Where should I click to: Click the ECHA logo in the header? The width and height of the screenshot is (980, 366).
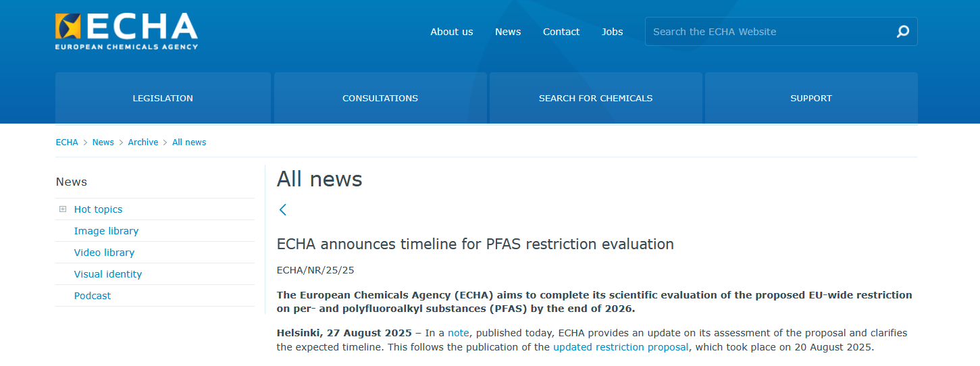click(x=126, y=30)
